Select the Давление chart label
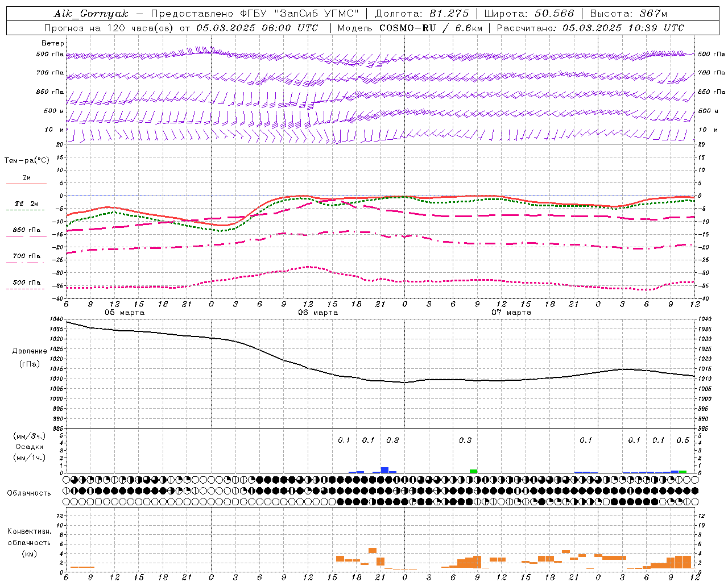Screen dimensions: 728x582 [x=30, y=351]
